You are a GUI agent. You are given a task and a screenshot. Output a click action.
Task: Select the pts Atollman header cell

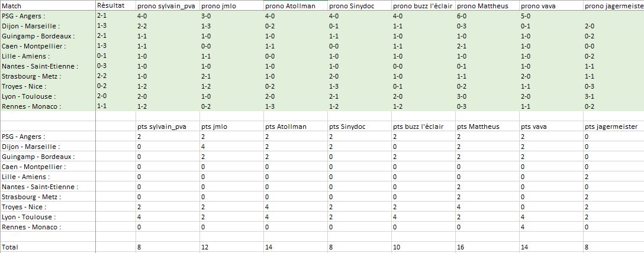click(296, 126)
